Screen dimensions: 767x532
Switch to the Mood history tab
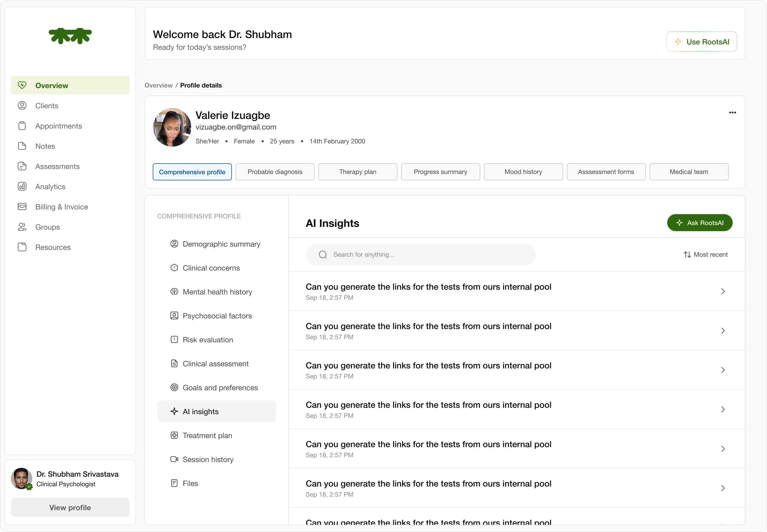[523, 172]
